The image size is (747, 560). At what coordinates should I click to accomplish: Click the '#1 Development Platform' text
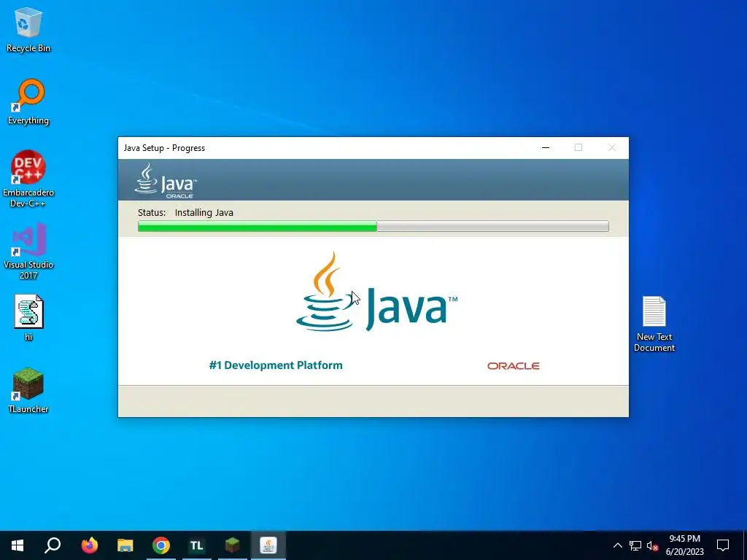[275, 365]
